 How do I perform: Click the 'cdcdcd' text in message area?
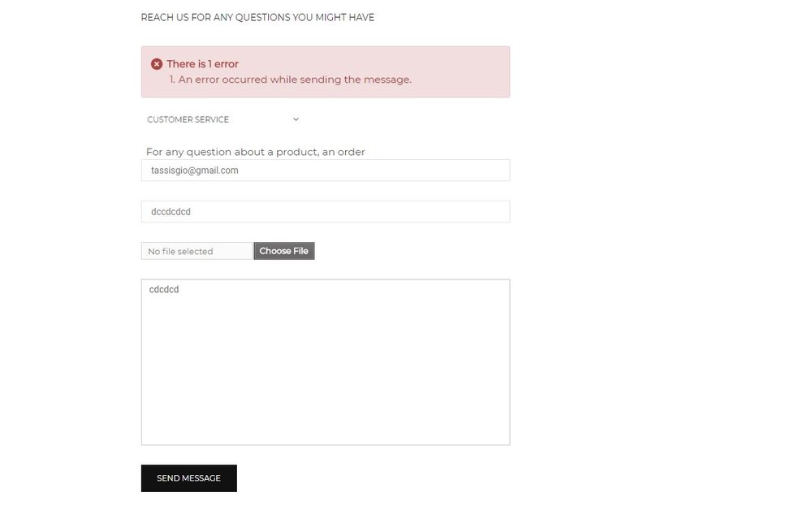pyautogui.click(x=164, y=289)
